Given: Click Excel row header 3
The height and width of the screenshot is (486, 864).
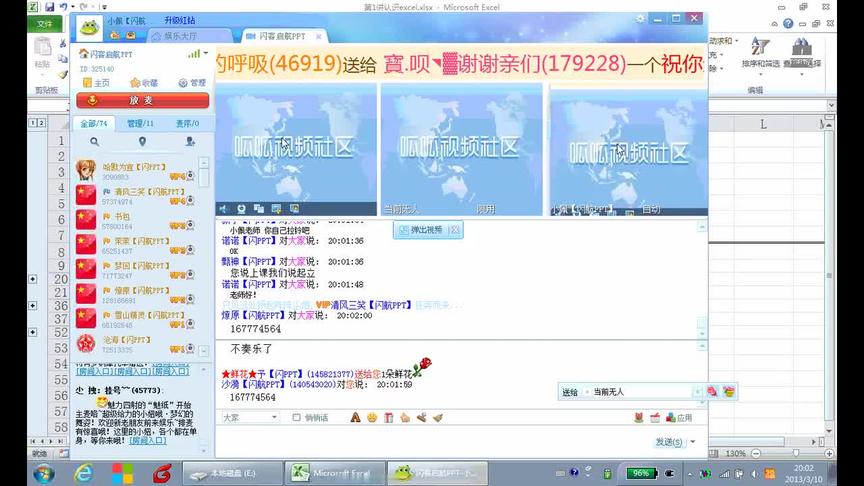Looking at the screenshot, I should 61,172.
